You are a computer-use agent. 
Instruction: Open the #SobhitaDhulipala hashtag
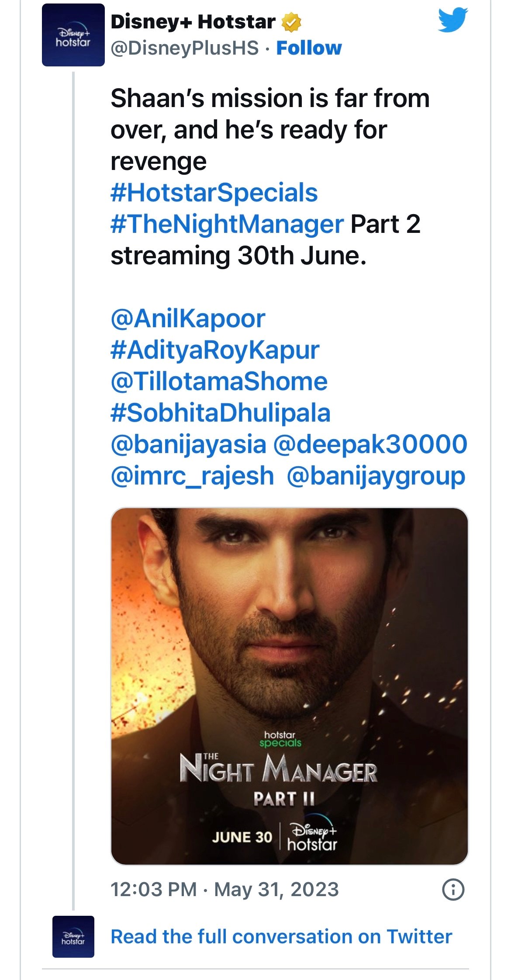click(221, 413)
